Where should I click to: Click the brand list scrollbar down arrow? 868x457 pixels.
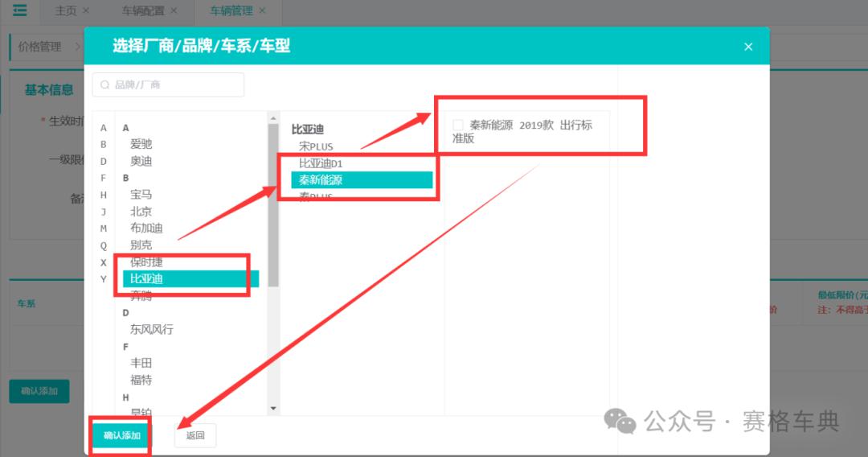[273, 408]
